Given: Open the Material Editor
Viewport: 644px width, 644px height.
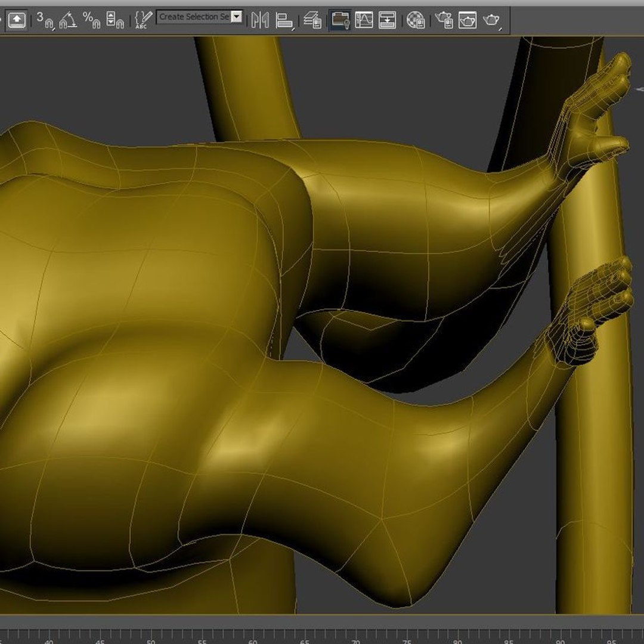Looking at the screenshot, I should 416,20.
